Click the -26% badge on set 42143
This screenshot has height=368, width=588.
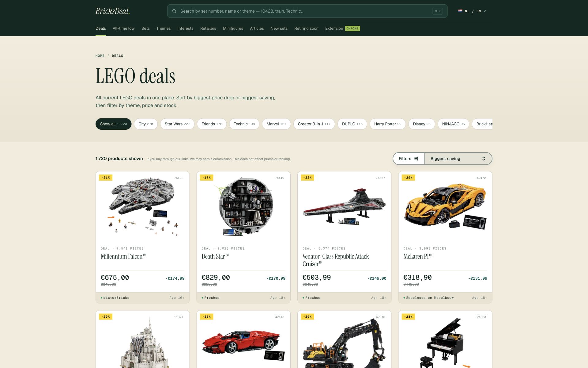(x=206, y=316)
